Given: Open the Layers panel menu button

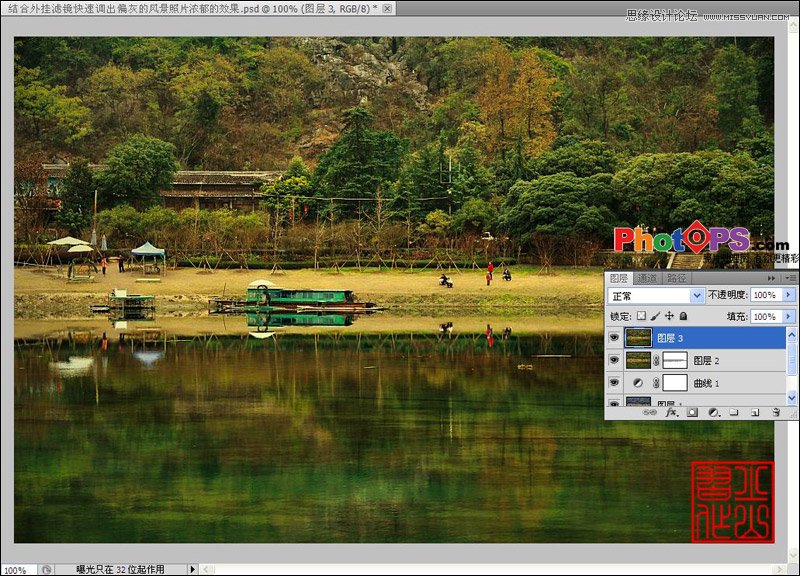Looking at the screenshot, I should click(x=790, y=277).
